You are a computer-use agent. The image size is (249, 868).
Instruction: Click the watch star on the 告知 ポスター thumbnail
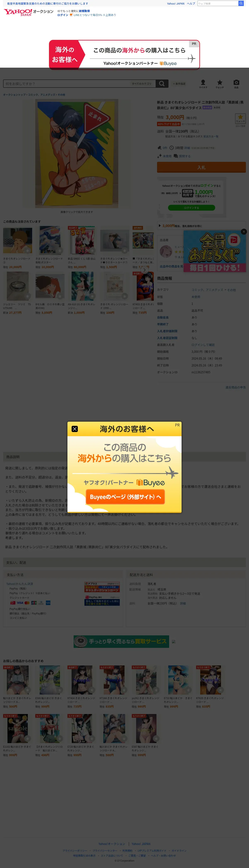click(x=60, y=251)
